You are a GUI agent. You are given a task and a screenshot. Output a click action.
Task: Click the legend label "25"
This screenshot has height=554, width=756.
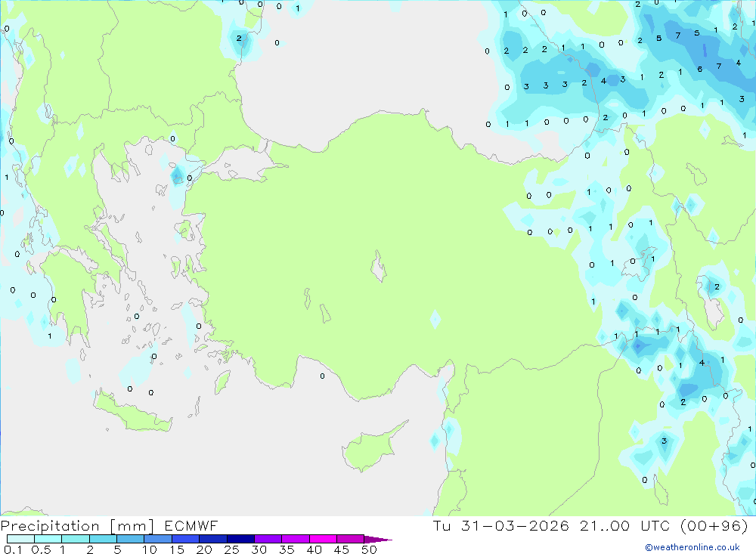[232, 549]
